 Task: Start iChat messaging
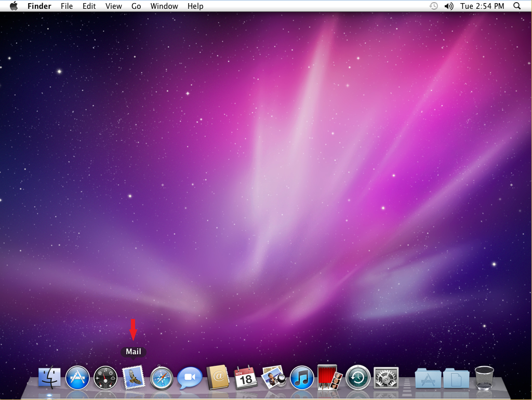pyautogui.click(x=189, y=378)
